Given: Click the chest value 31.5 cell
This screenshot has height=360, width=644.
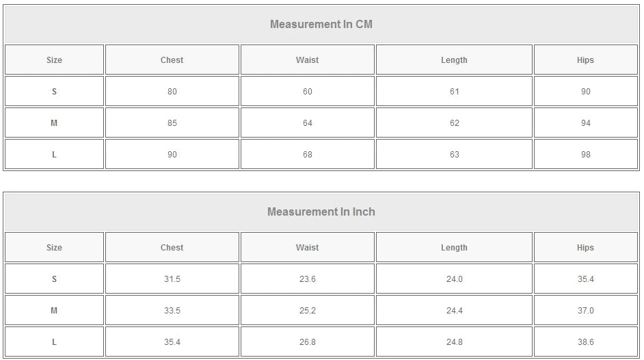Looking at the screenshot, I should tap(172, 279).
